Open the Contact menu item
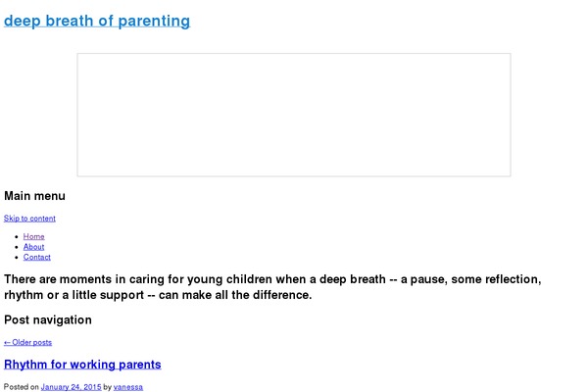Viewport: 588px width, 392px height. click(37, 257)
